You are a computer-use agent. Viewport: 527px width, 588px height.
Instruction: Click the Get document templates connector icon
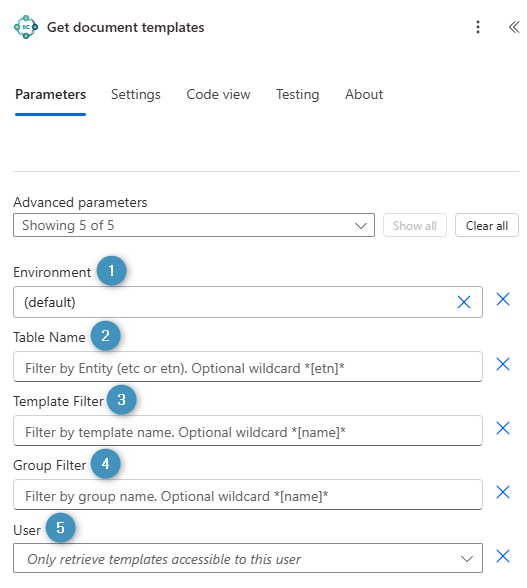[26, 27]
